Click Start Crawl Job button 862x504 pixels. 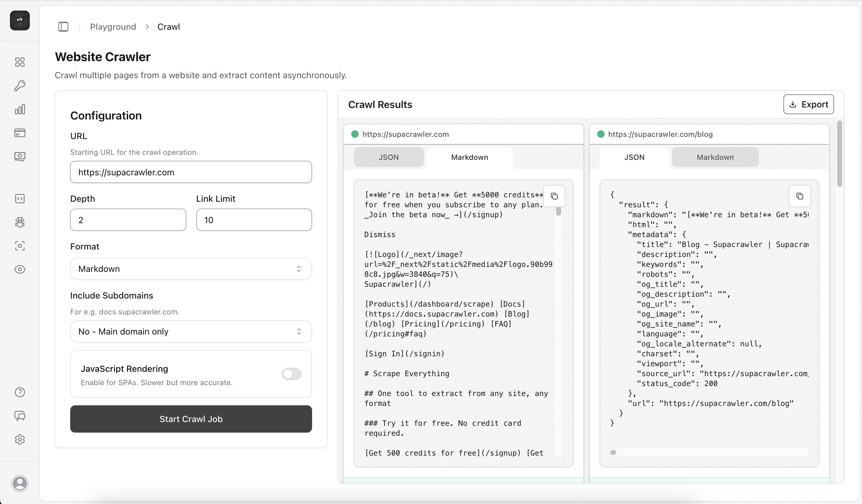[191, 419]
